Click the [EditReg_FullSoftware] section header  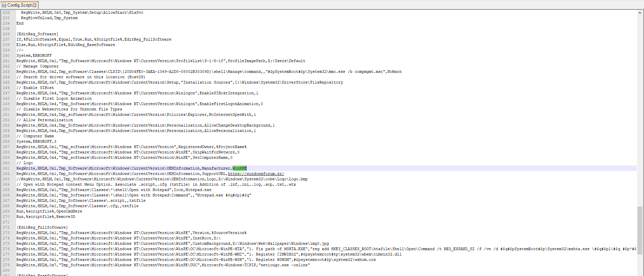42,227
